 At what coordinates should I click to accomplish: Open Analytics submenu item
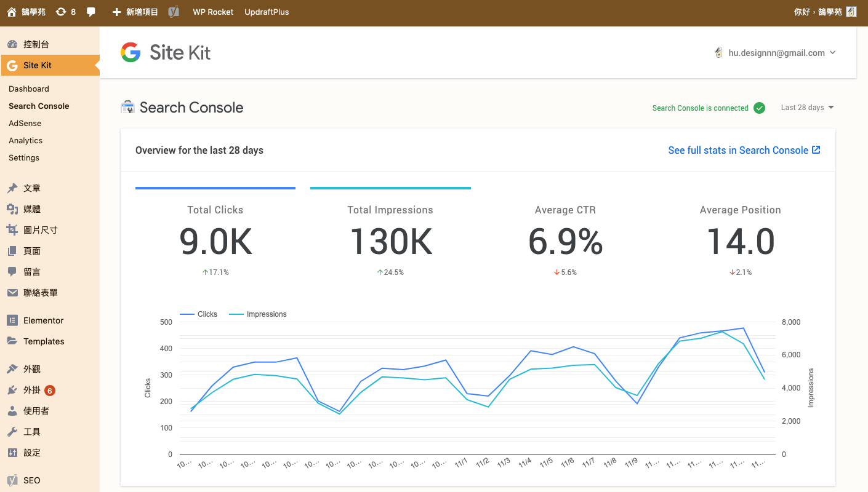(26, 140)
